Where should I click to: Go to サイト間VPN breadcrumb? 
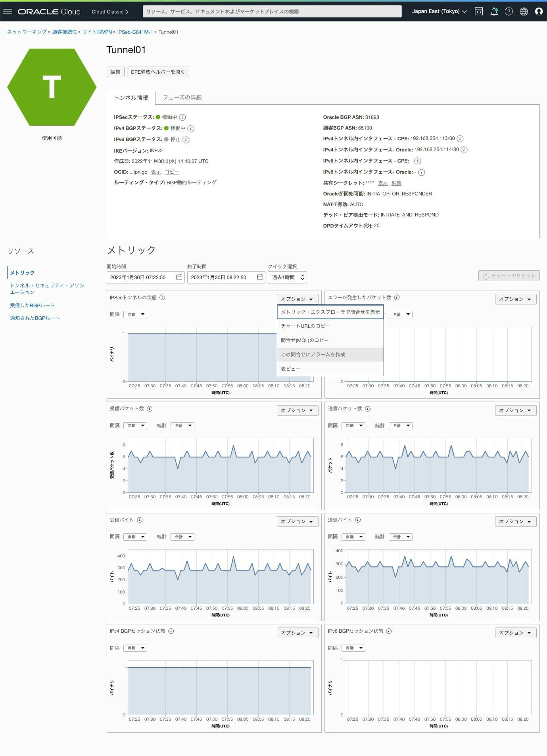click(97, 32)
